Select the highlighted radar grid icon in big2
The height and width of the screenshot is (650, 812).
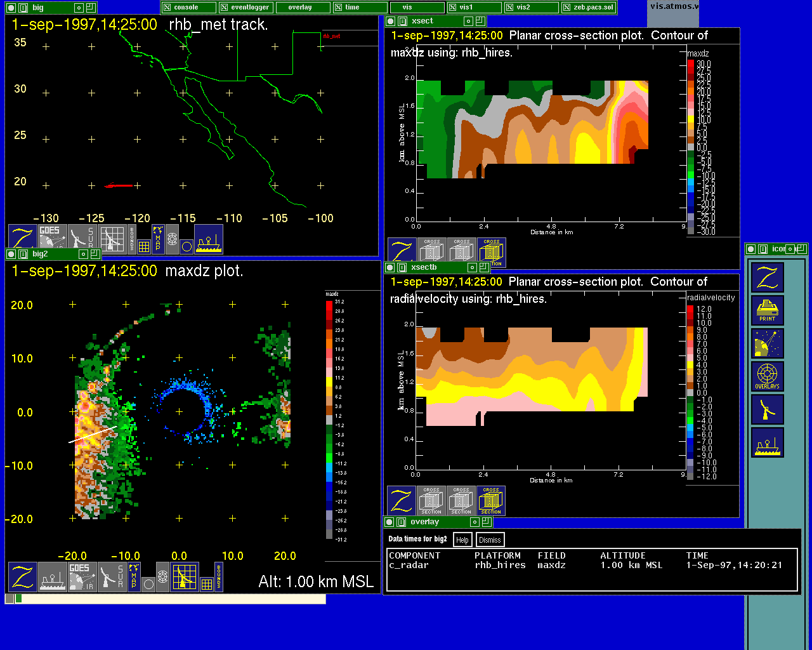(185, 576)
